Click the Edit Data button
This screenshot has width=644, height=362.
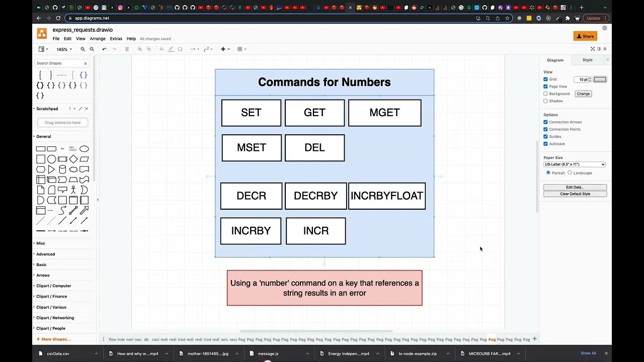pos(575,187)
